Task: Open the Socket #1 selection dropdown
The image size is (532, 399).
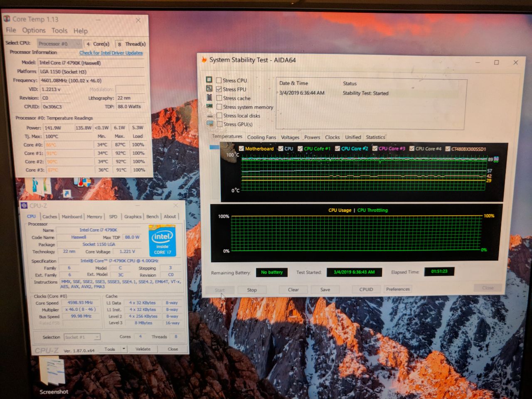Action: pyautogui.click(x=82, y=337)
